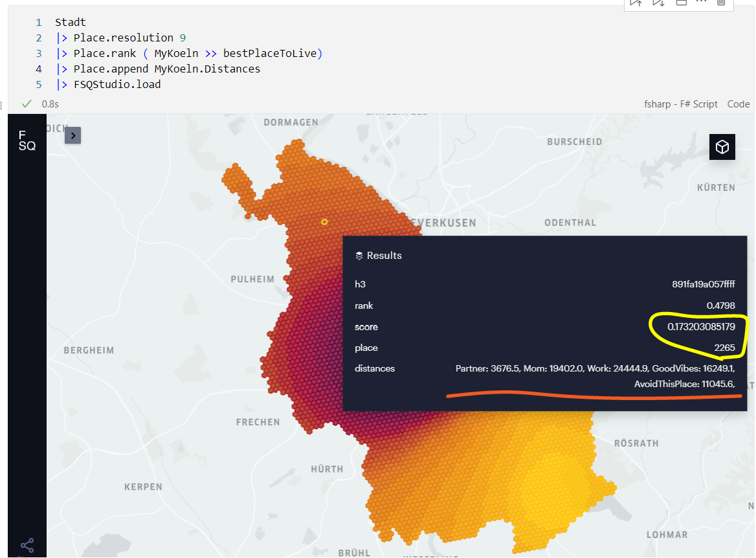The height and width of the screenshot is (558, 756).
Task: Open the share icon in the sidebar
Action: tap(27, 546)
